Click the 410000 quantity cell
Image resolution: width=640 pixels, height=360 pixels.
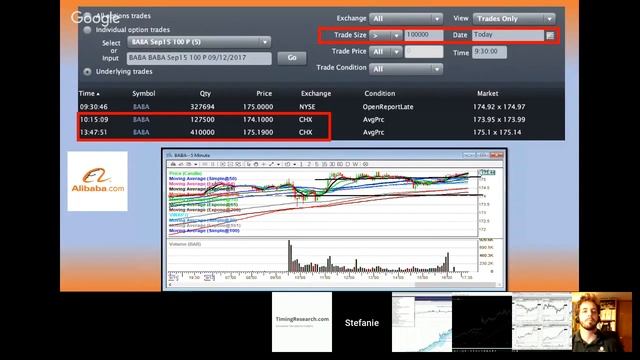coord(202,132)
